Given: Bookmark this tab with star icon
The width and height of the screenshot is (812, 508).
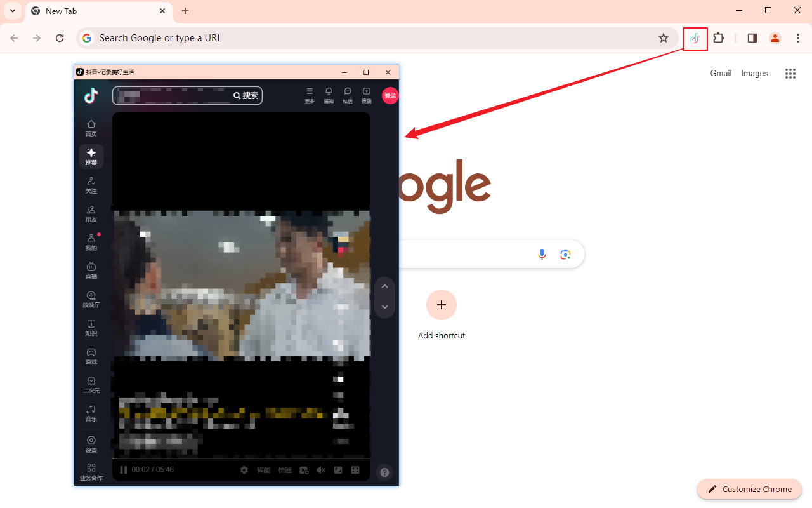Looking at the screenshot, I should 664,38.
